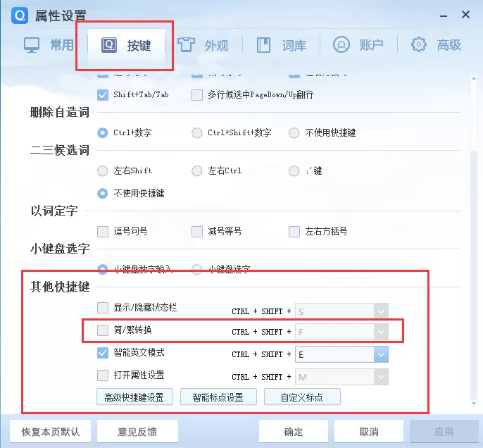The height and width of the screenshot is (448, 483).
Task: Select 左右Ctrl for 二三候选词
Action: coord(197,171)
